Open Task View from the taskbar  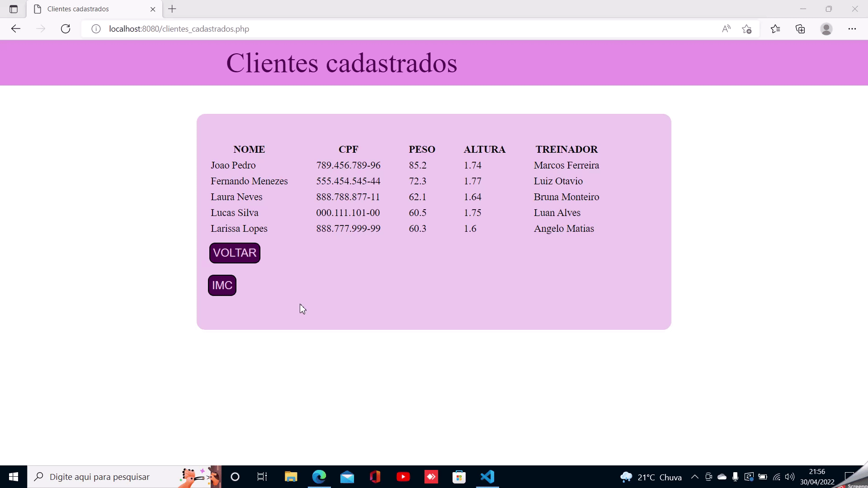[261, 477]
